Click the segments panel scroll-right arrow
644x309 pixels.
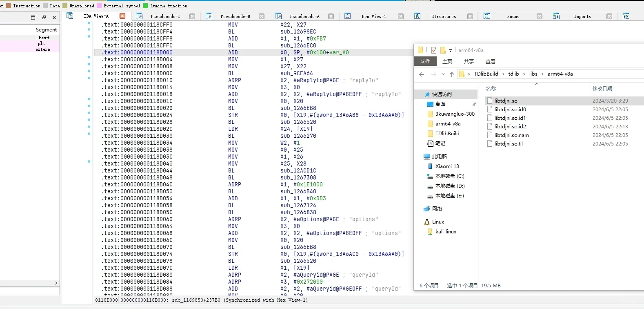click(x=56, y=283)
